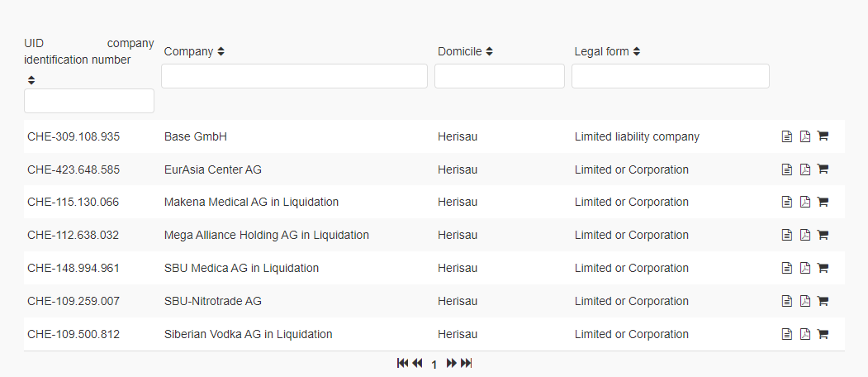Focus the Company filter text field
Viewport: 868px width, 377px height.
294,76
